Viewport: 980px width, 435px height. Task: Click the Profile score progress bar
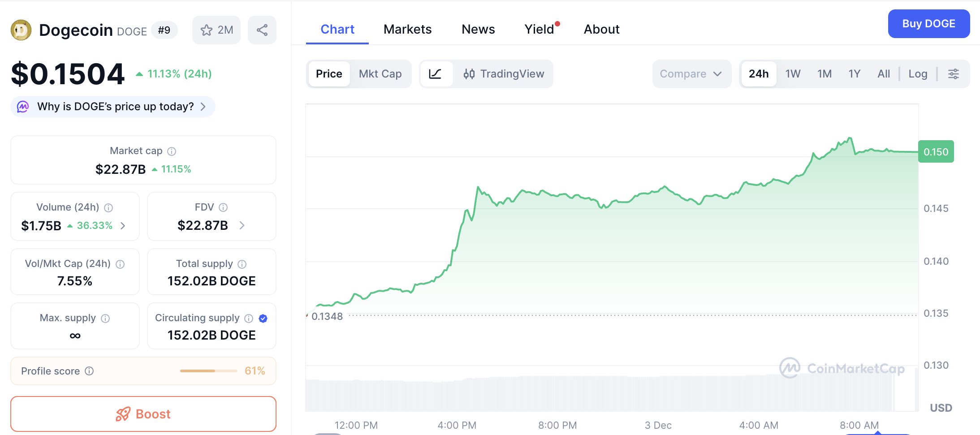pyautogui.click(x=208, y=371)
